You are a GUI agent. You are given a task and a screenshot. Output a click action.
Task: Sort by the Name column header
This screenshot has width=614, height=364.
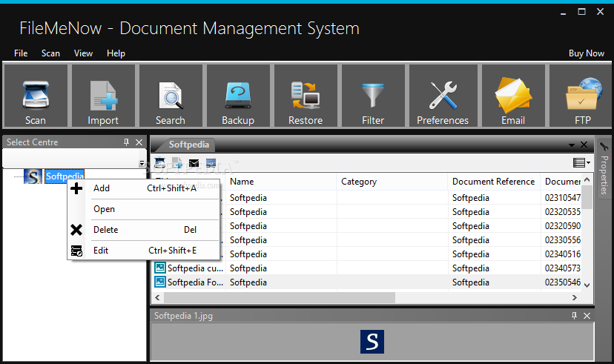[x=281, y=182]
